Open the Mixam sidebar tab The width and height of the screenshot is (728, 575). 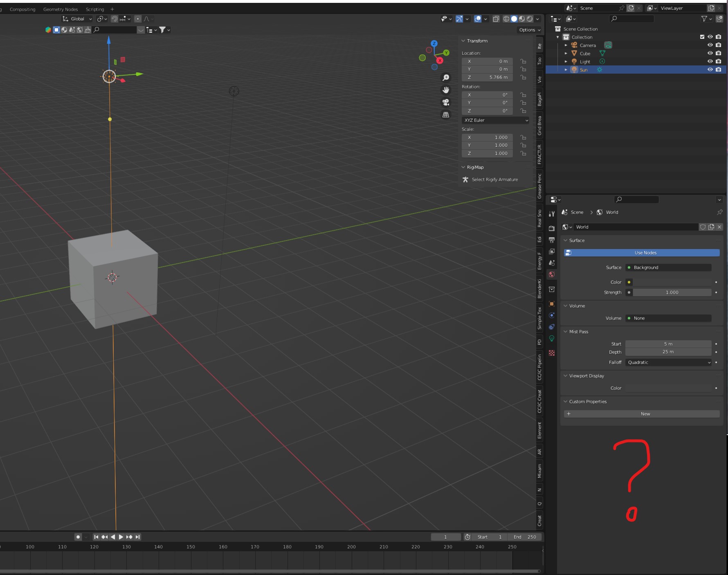pos(539,471)
